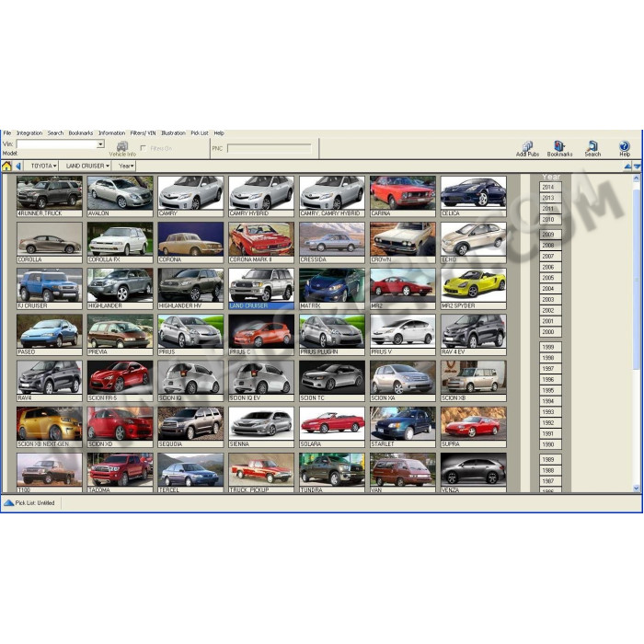This screenshot has height=644, width=644.
Task: Select the AVALON model thumbnail
Action: point(120,196)
